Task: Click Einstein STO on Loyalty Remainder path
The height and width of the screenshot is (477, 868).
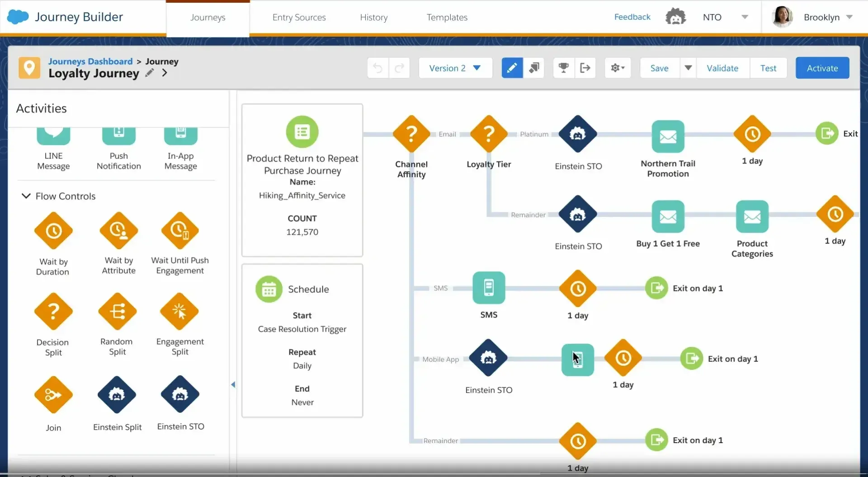Action: pos(578,214)
